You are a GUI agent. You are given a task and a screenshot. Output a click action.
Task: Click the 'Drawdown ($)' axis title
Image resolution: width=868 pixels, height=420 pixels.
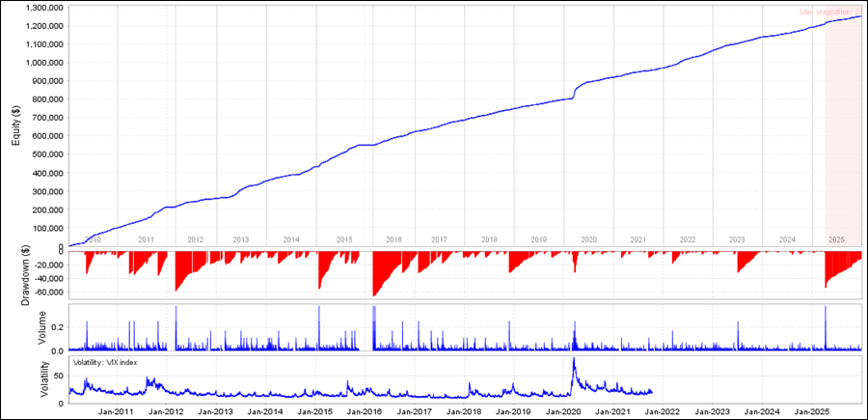click(x=25, y=276)
